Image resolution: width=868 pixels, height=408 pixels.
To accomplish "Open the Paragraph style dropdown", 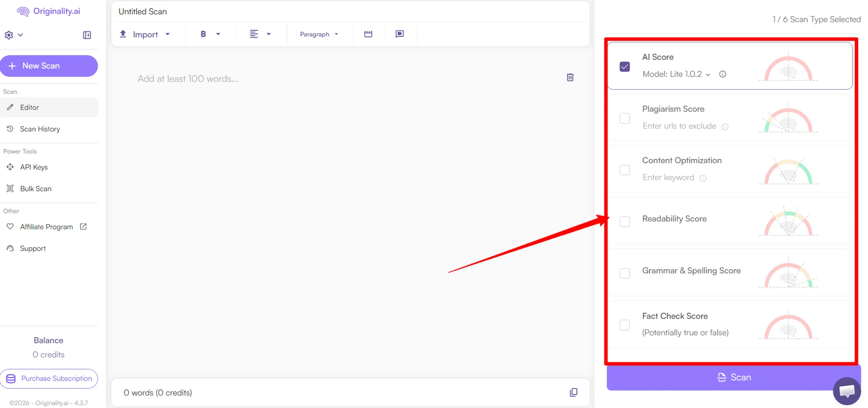I will pos(319,34).
